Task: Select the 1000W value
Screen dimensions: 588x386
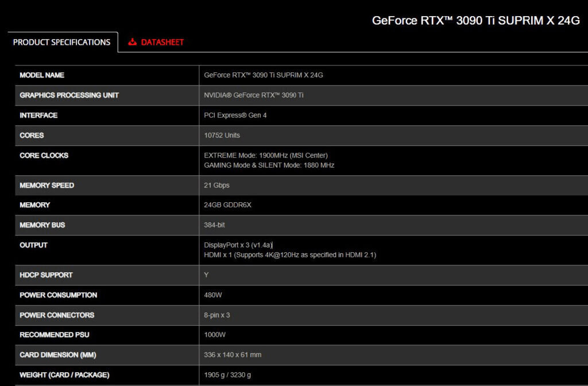Action: (215, 335)
